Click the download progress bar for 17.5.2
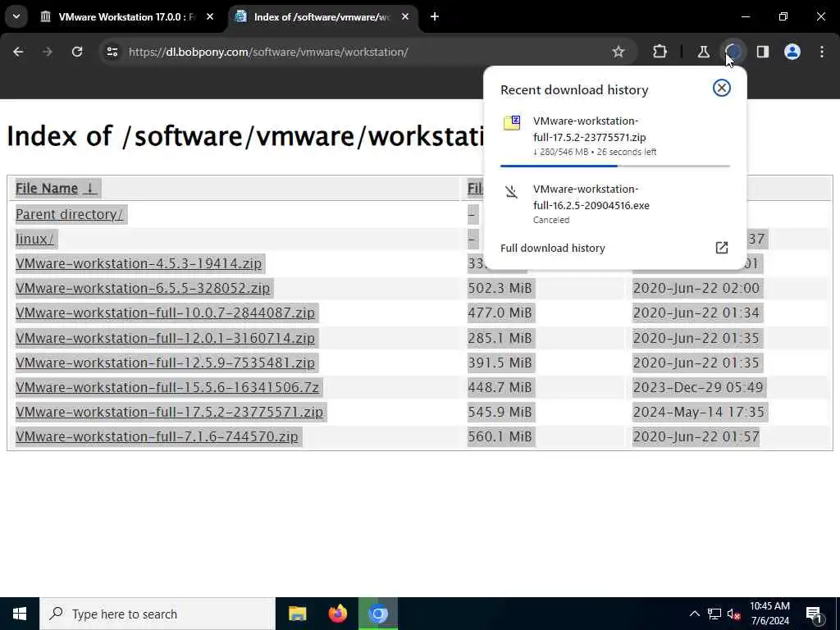 614,166
